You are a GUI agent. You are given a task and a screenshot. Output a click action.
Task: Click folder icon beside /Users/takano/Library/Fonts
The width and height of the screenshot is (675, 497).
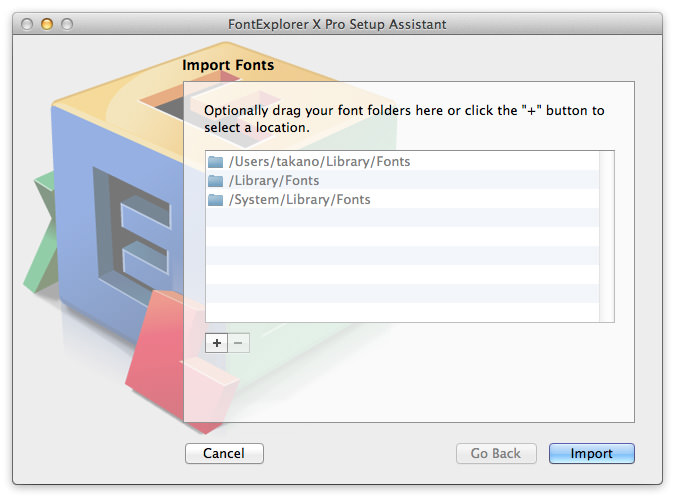215,162
